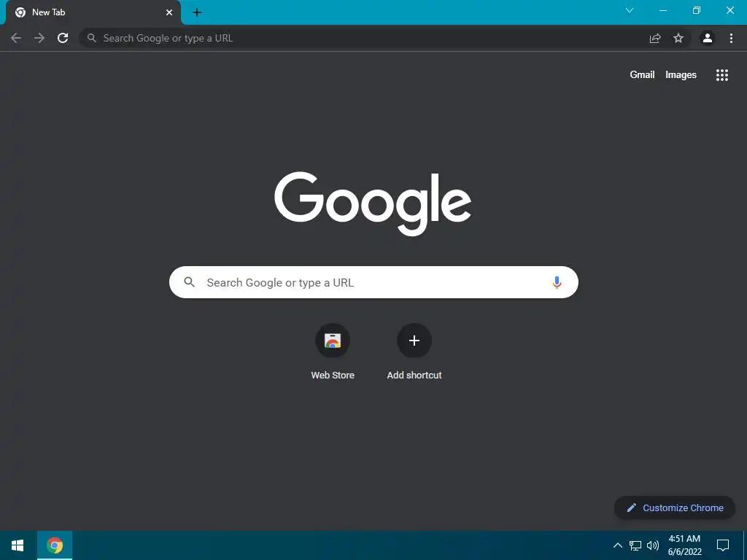Reload the current page
The height and width of the screenshot is (560, 747).
(63, 38)
